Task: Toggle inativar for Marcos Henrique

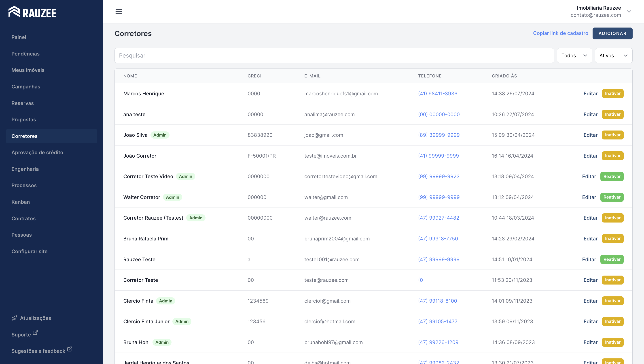Action: [613, 93]
